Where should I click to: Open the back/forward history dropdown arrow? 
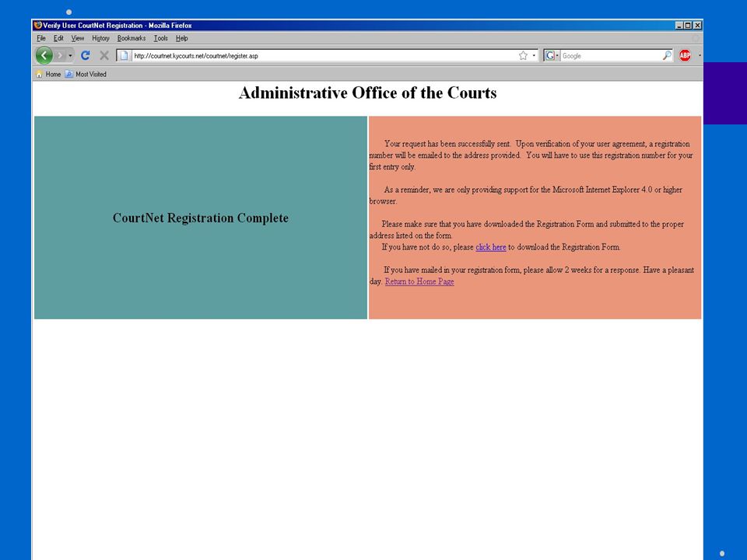pyautogui.click(x=70, y=56)
